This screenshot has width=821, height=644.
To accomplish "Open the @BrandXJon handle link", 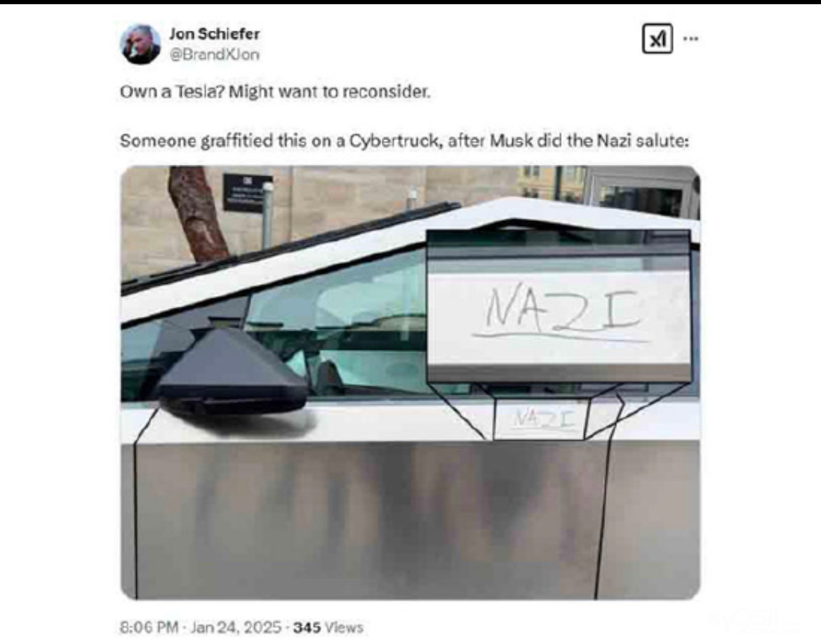I will pos(214,55).
